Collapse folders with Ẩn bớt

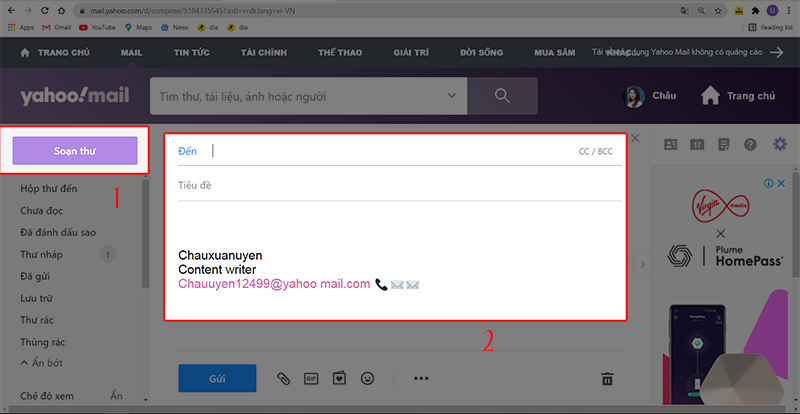pyautogui.click(x=41, y=363)
